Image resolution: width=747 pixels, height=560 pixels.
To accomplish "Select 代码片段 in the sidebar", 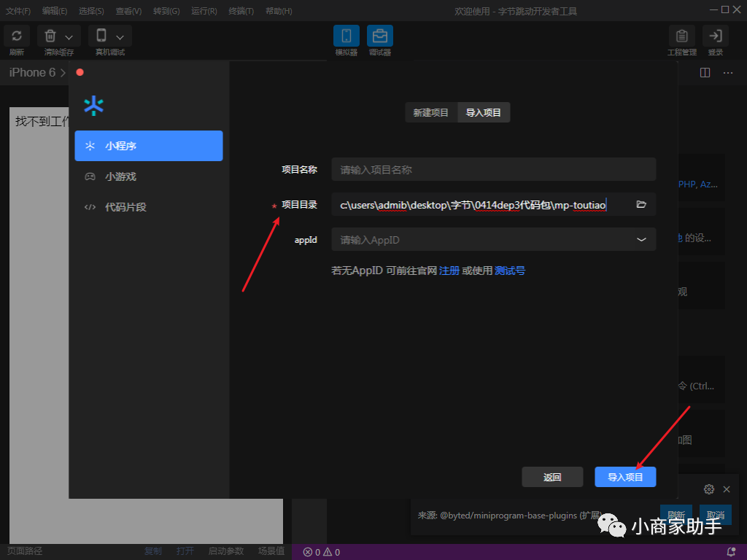I will coord(149,207).
